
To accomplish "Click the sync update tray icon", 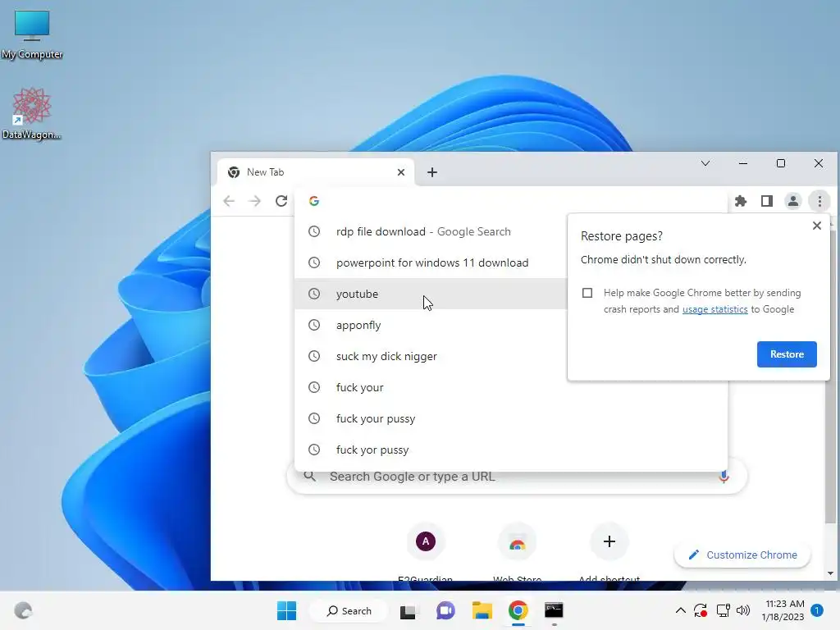I will [x=701, y=610].
